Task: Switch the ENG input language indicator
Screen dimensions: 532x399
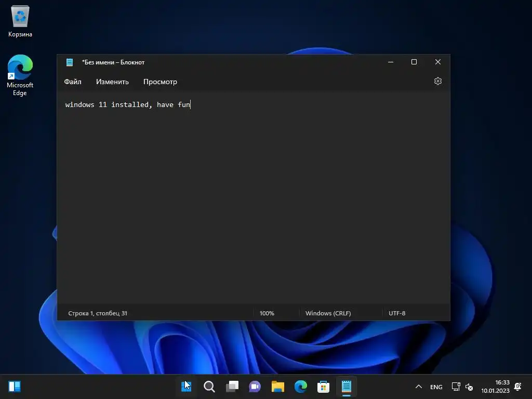Action: pos(436,387)
